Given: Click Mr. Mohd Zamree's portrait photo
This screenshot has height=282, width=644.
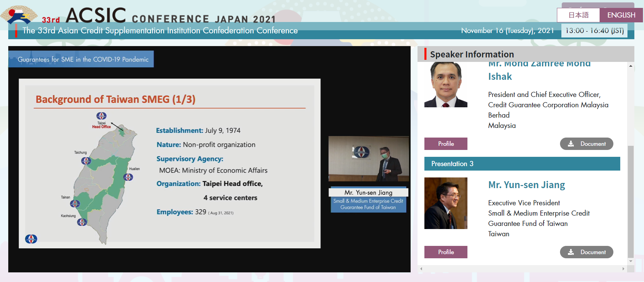Looking at the screenshot, I should (x=446, y=85).
